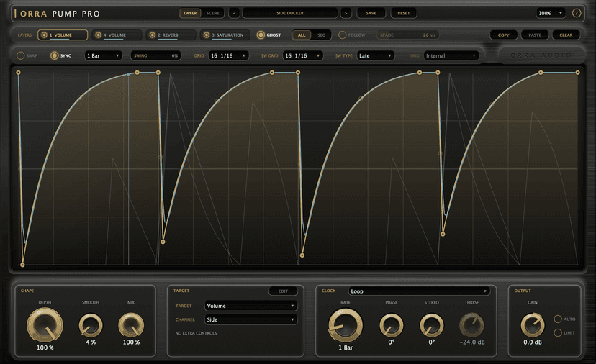Switch to the Layer tab
The width and height of the screenshot is (596, 364).
pyautogui.click(x=190, y=13)
